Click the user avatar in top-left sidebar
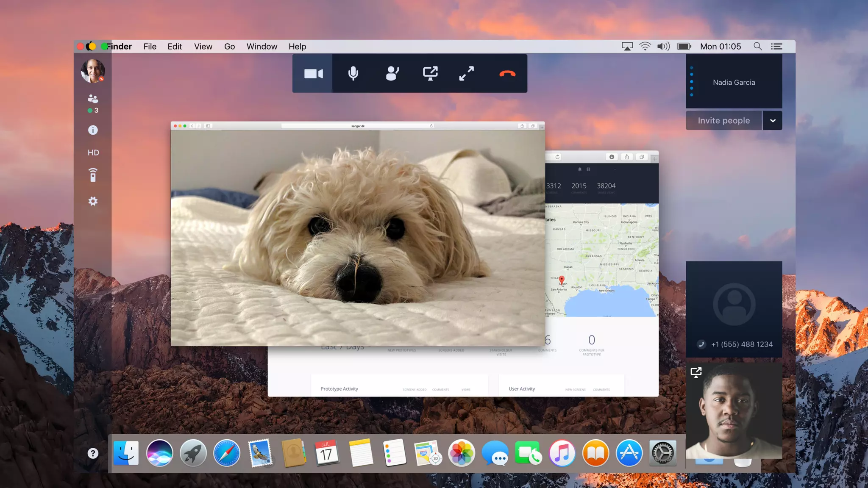 point(93,71)
